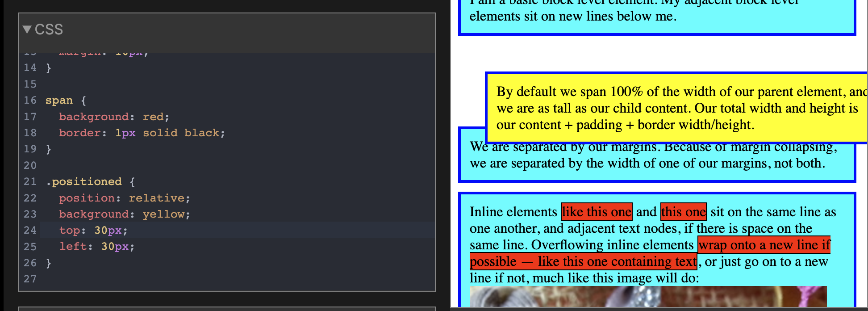Screen dimensions: 868x311
Task: Click the closing brace on line 26
Action: click(49, 263)
